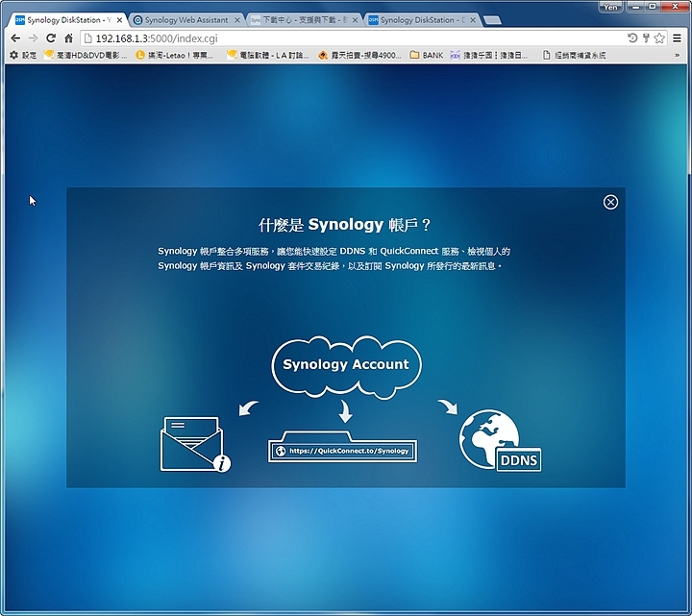Open the 逢逢乐园 bookmark
Viewport: 692px width, 616px height.
489,55
